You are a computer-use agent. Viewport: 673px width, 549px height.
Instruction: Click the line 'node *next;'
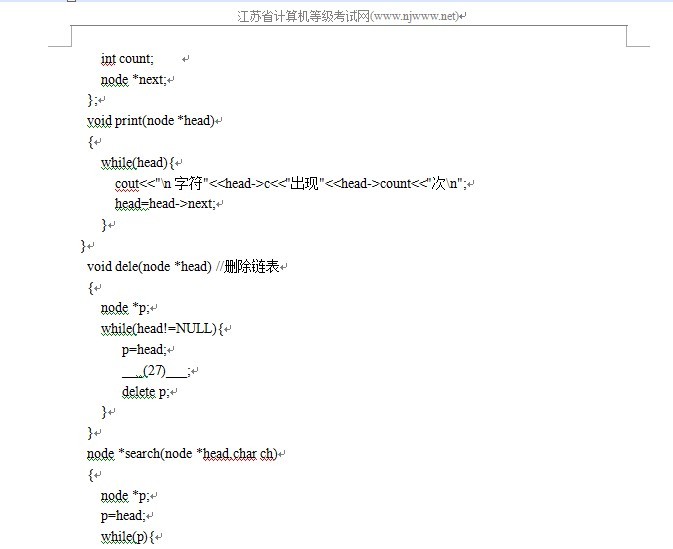[x=133, y=79]
